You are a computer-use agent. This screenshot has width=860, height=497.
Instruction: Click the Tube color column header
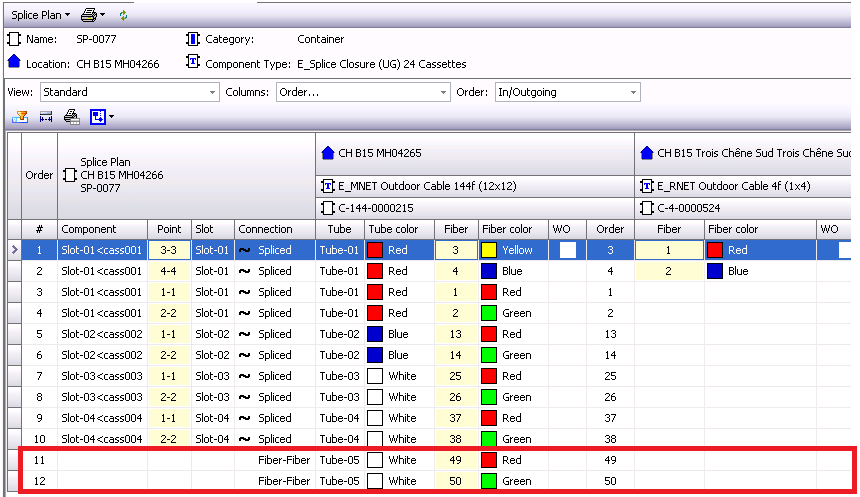[x=399, y=229]
